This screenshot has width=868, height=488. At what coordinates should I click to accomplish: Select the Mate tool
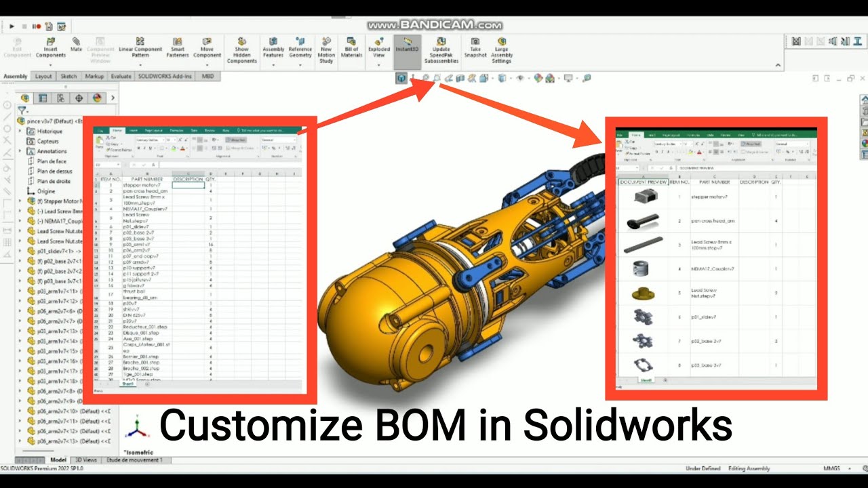pyautogui.click(x=76, y=45)
